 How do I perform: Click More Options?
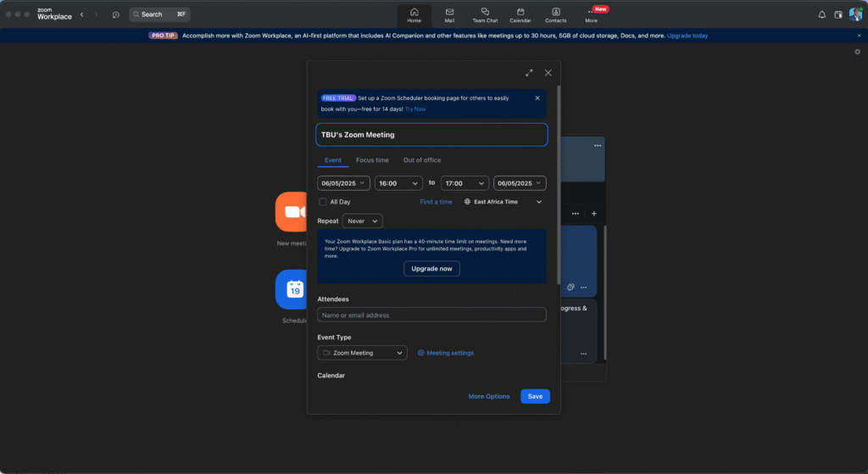(489, 397)
